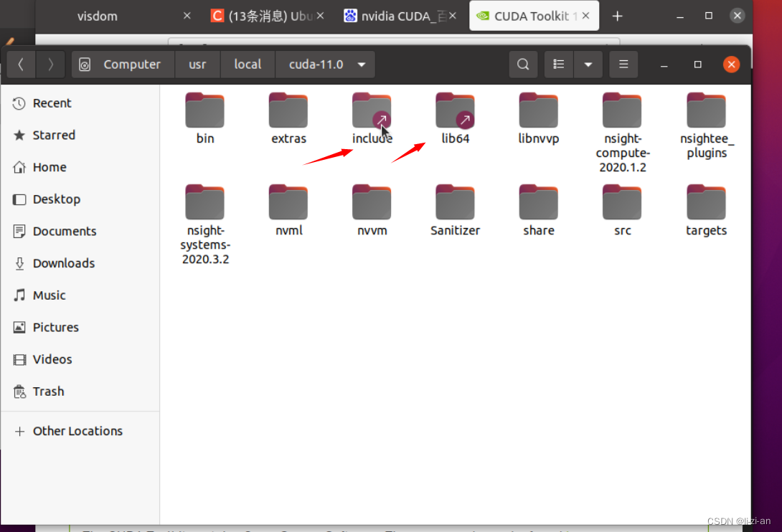The image size is (782, 532).
Task: Open the nsightee_plugins folder
Action: pos(706,125)
